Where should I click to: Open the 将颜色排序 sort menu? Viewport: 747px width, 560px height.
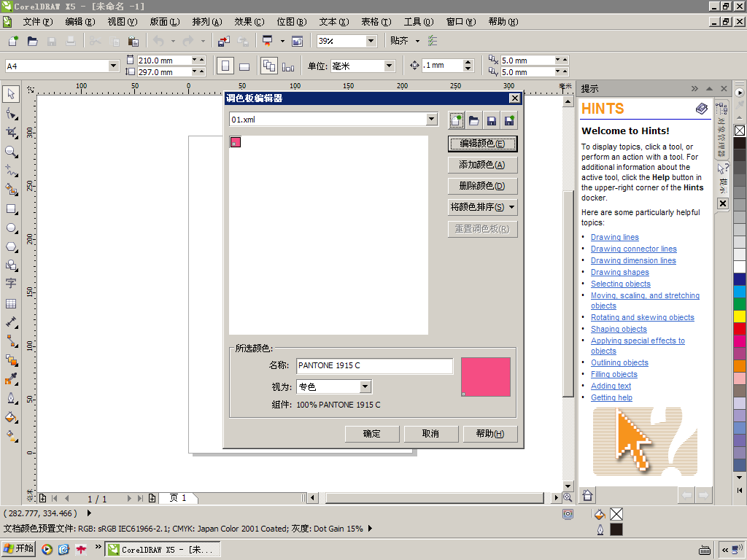pos(483,208)
